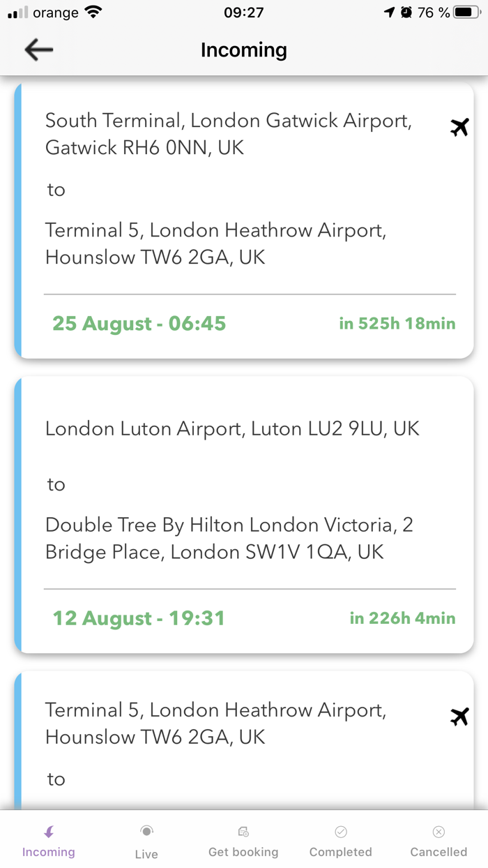Switch to the Live tab

(x=146, y=841)
